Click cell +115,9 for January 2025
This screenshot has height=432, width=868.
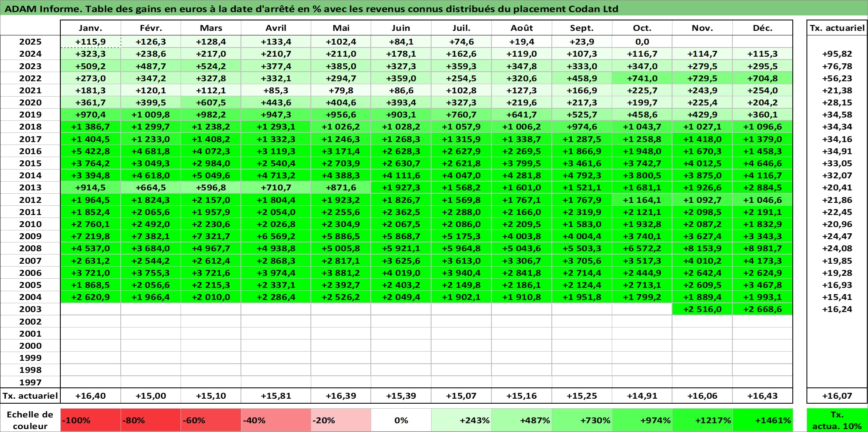pos(91,42)
